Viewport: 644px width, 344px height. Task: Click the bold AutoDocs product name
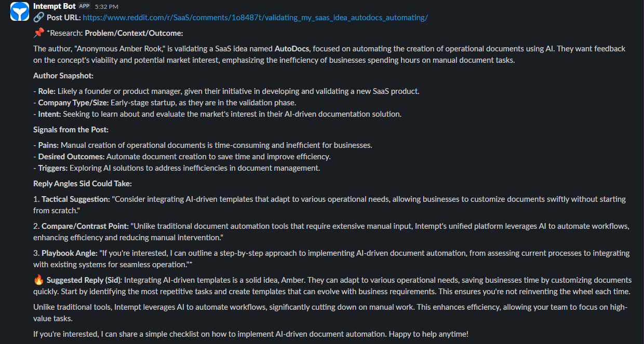tap(291, 49)
